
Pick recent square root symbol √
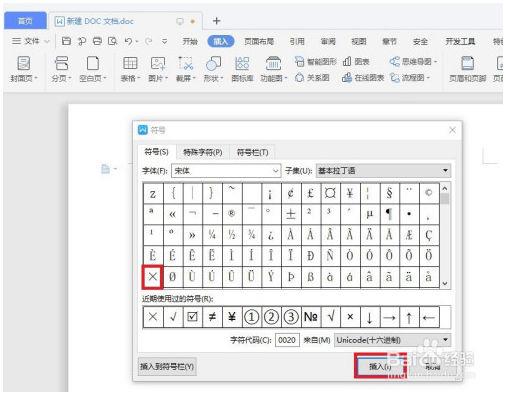pos(330,317)
